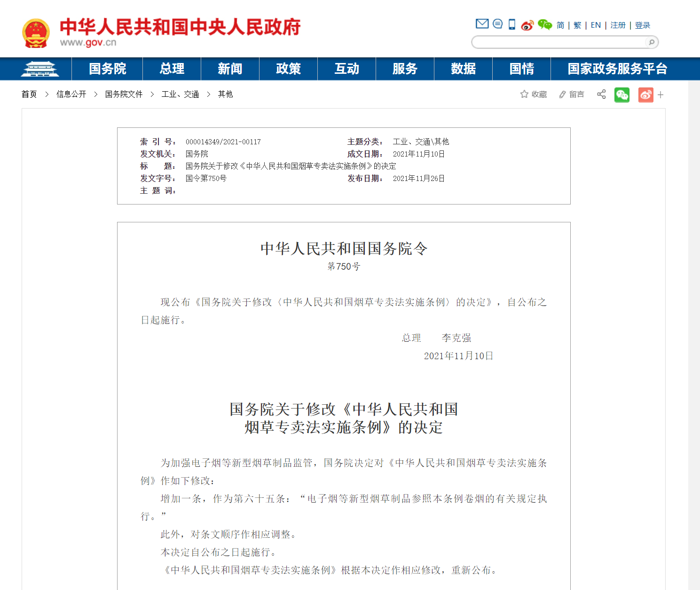Switch the site to 简 simplified Chinese
700x590 pixels.
[x=559, y=25]
